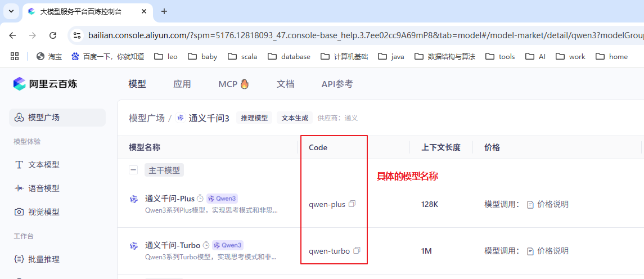Open the java bookmarks folder

coord(391,57)
